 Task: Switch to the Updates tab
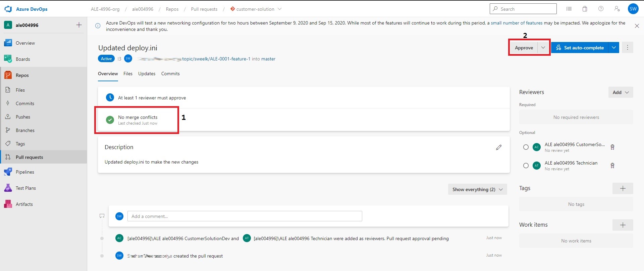point(147,74)
